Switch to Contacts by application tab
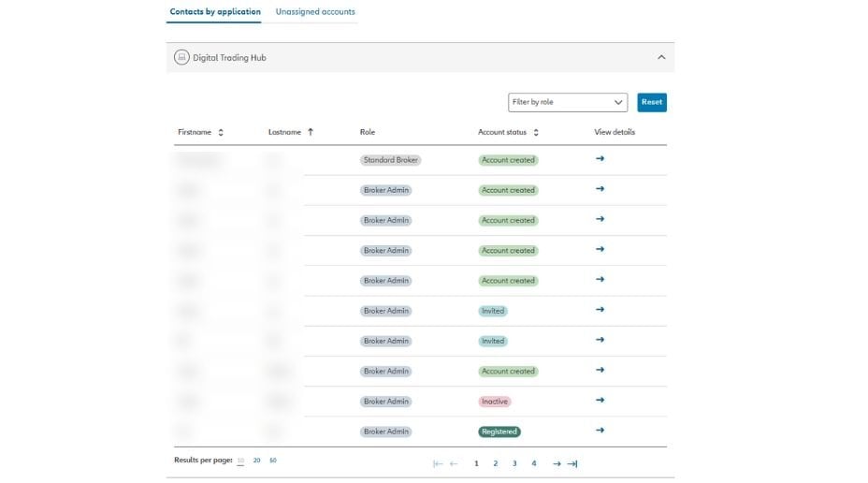Image resolution: width=868 pixels, height=483 pixels. coord(215,11)
